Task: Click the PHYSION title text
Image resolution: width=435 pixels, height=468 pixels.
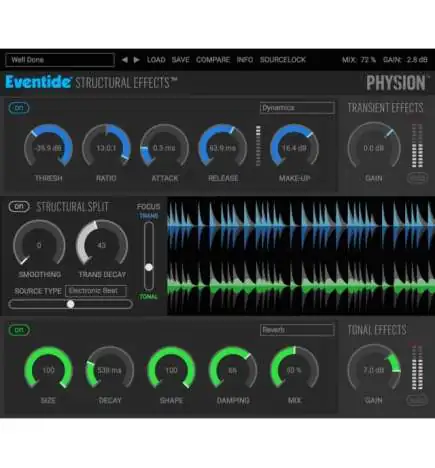Action: coord(396,83)
